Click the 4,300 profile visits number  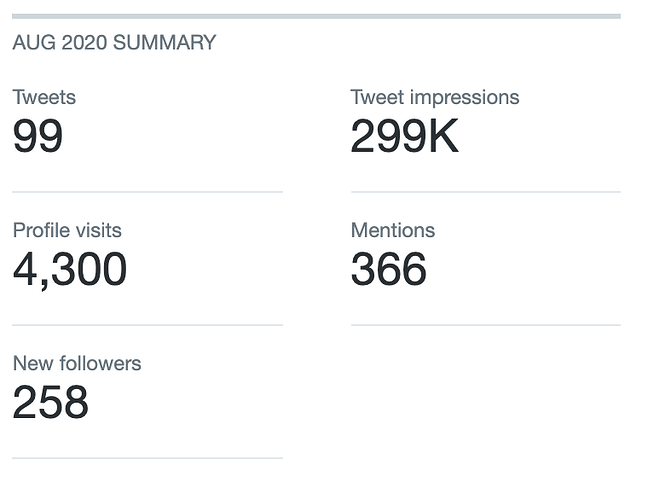click(x=69, y=269)
